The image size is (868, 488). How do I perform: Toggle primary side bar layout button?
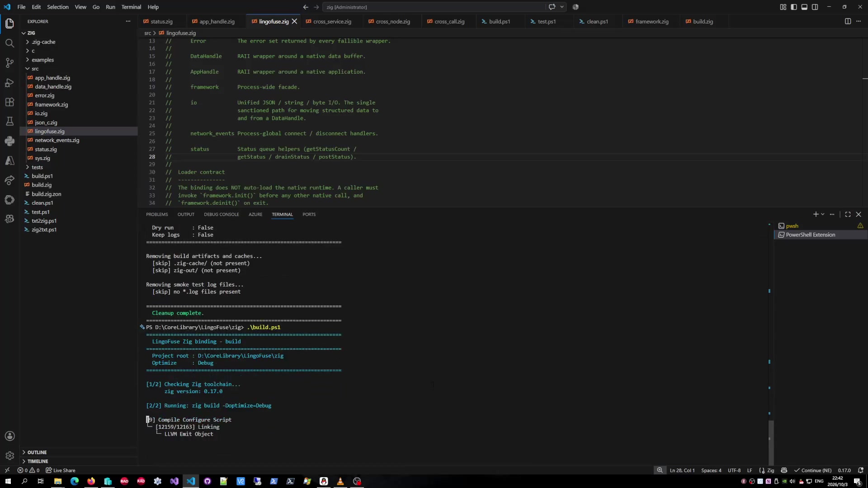pos(794,7)
